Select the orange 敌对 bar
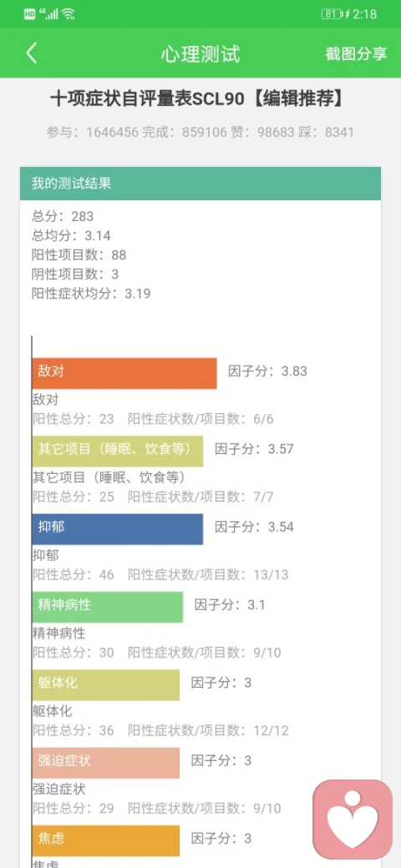The width and height of the screenshot is (401, 868). coord(124,374)
